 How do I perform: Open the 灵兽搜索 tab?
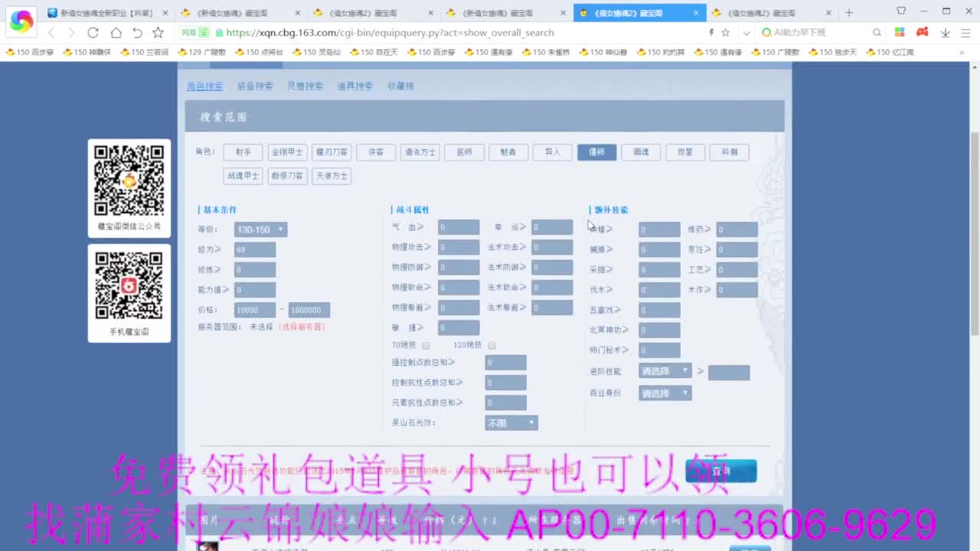point(305,86)
